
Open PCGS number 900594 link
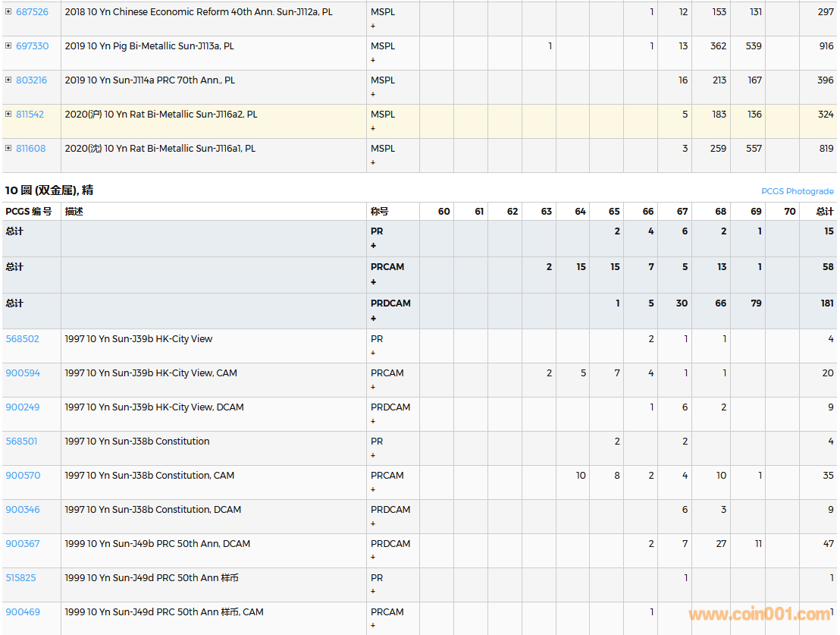coord(23,373)
